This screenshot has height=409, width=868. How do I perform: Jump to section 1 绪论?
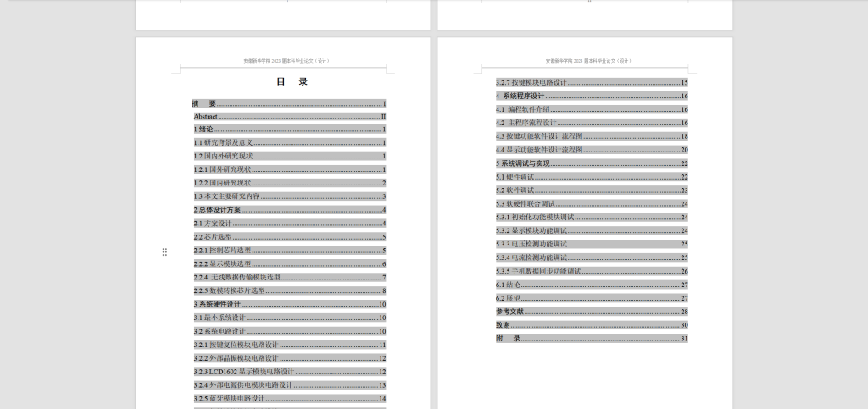pyautogui.click(x=203, y=130)
